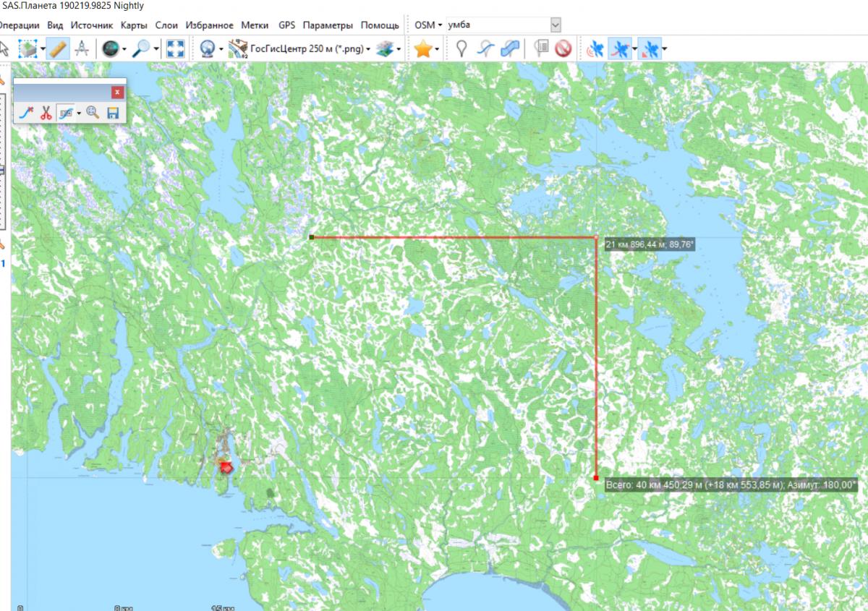
Task: Click the red placemark near the coast
Action: click(226, 467)
